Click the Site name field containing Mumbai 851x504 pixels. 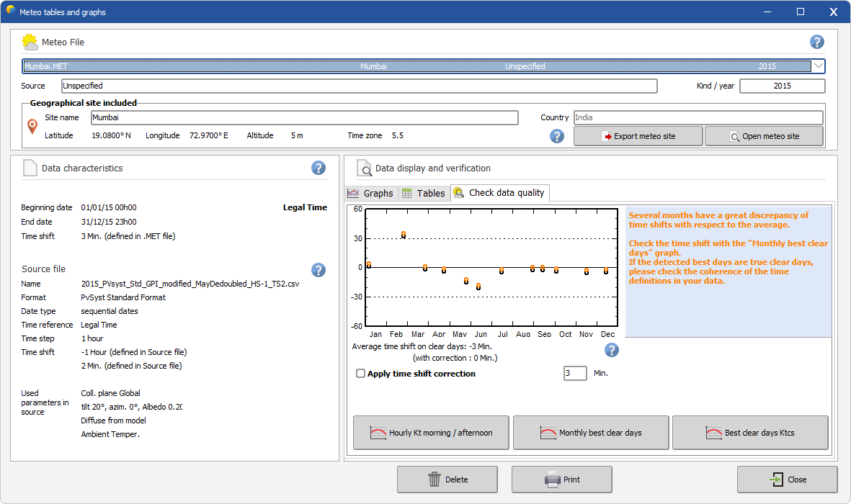click(304, 117)
